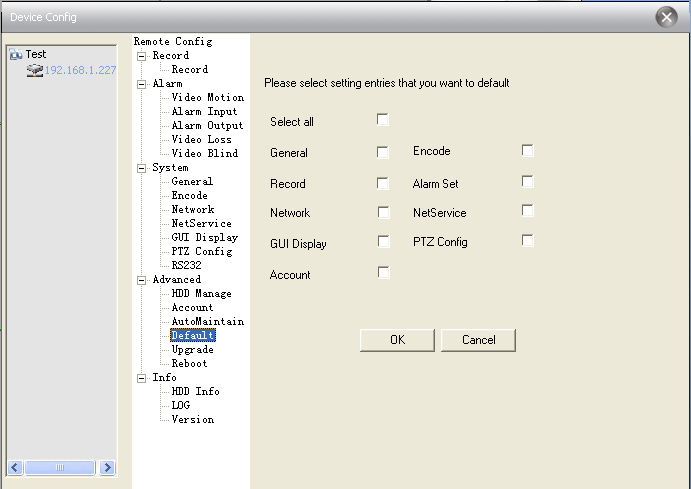Toggle the PTZ Config checkbox
This screenshot has height=489, width=691.
pos(528,241)
